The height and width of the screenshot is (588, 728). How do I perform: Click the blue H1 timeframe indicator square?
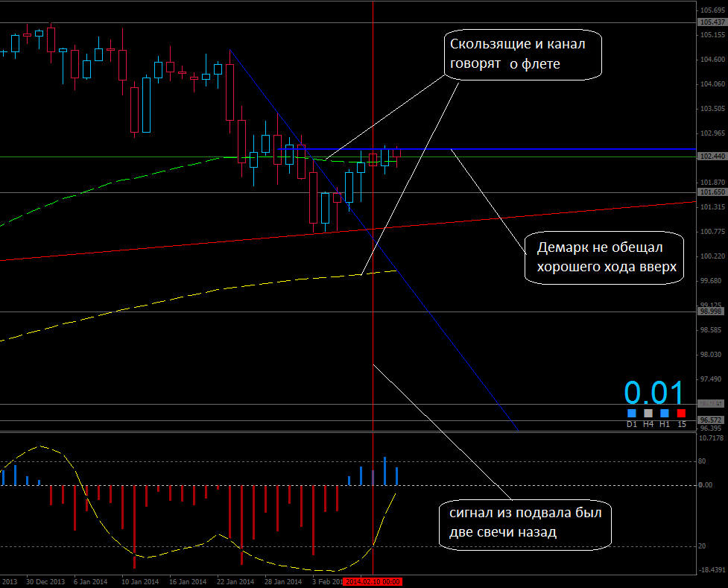click(665, 413)
